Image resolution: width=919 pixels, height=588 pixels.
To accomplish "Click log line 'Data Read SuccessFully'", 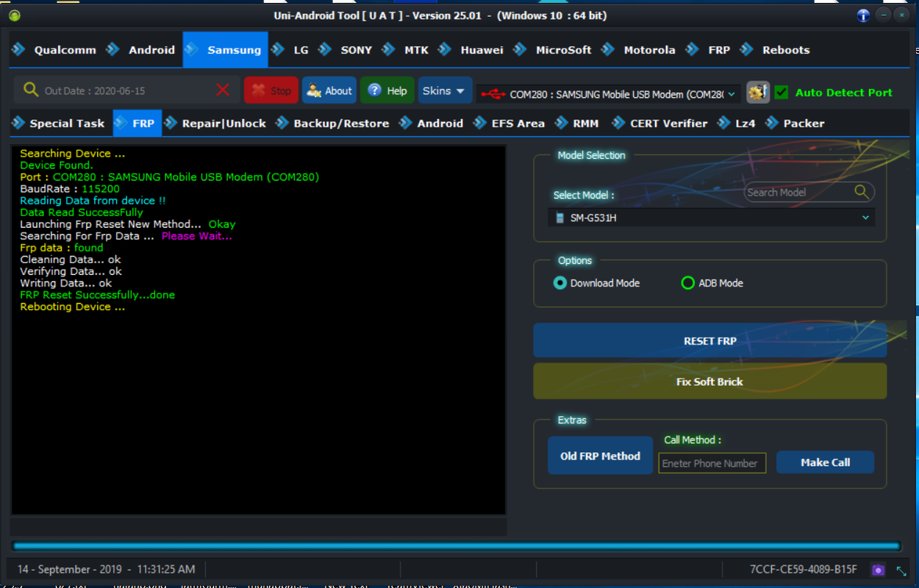I will (x=82, y=212).
